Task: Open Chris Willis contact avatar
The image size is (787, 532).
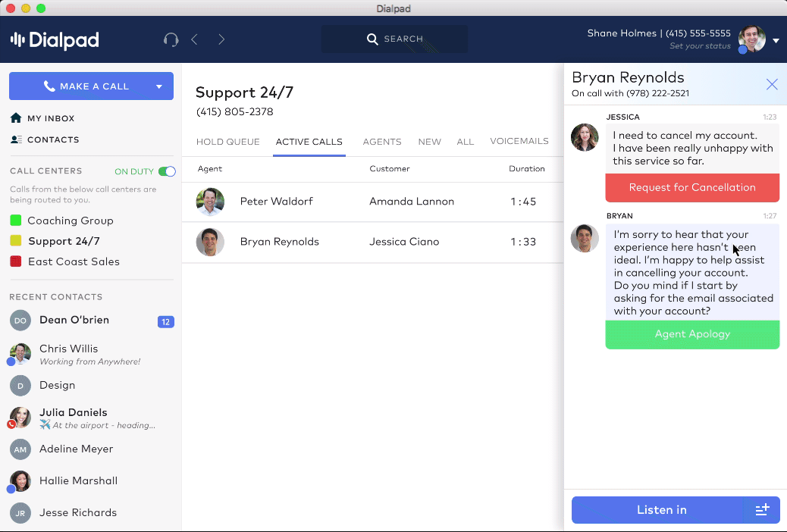Action: [20, 353]
